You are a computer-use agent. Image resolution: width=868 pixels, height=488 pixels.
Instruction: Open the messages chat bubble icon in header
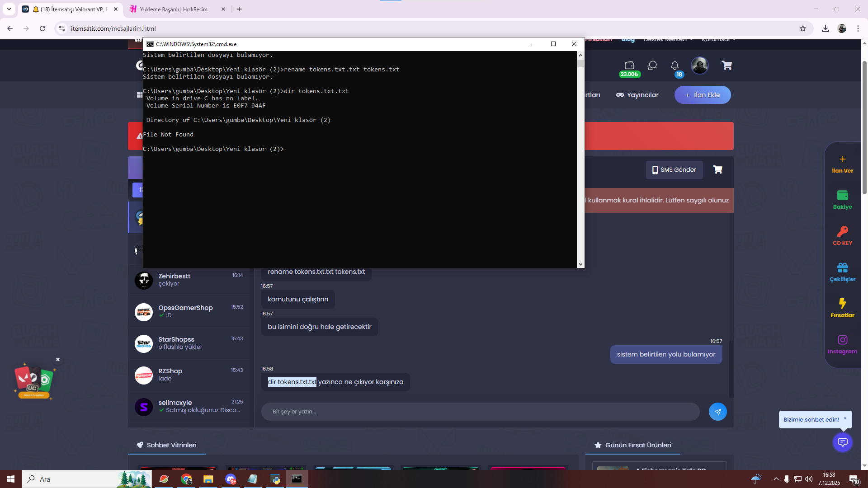pos(652,66)
